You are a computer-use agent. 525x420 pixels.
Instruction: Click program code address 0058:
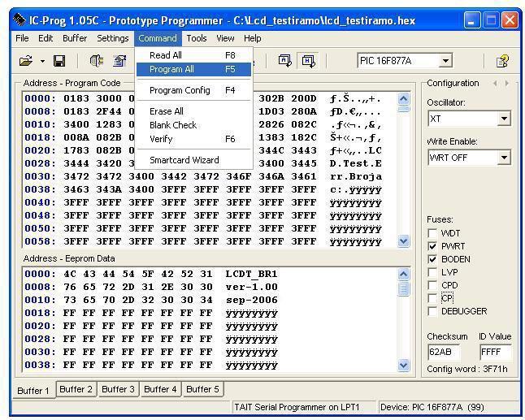[x=40, y=241]
